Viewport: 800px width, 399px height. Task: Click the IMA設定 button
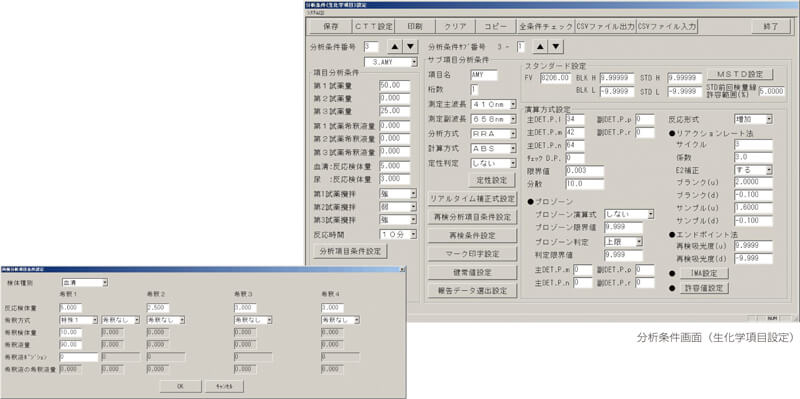[704, 273]
